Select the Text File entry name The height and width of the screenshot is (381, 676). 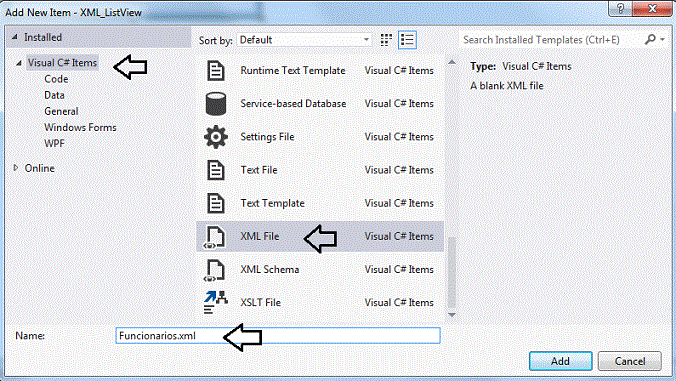click(259, 170)
